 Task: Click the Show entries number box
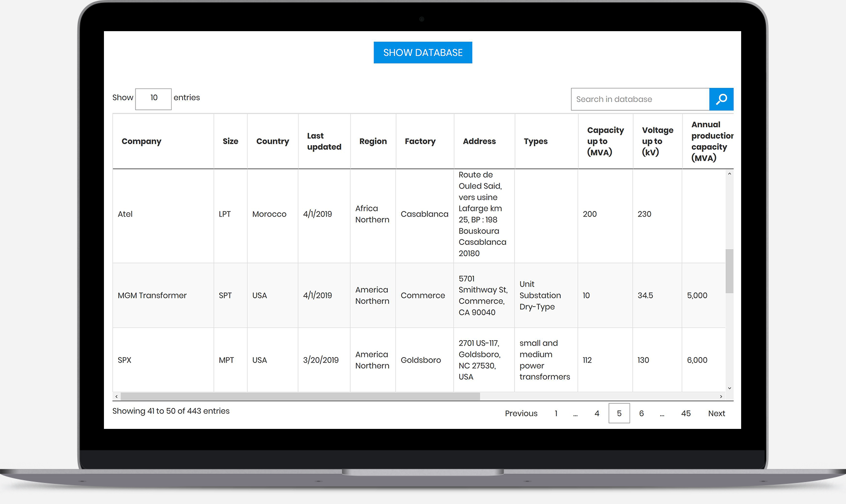(x=153, y=99)
